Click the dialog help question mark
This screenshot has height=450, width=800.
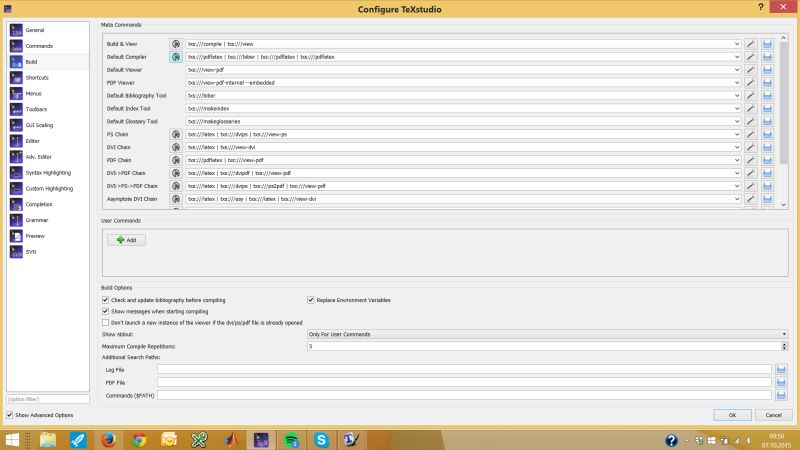click(761, 7)
